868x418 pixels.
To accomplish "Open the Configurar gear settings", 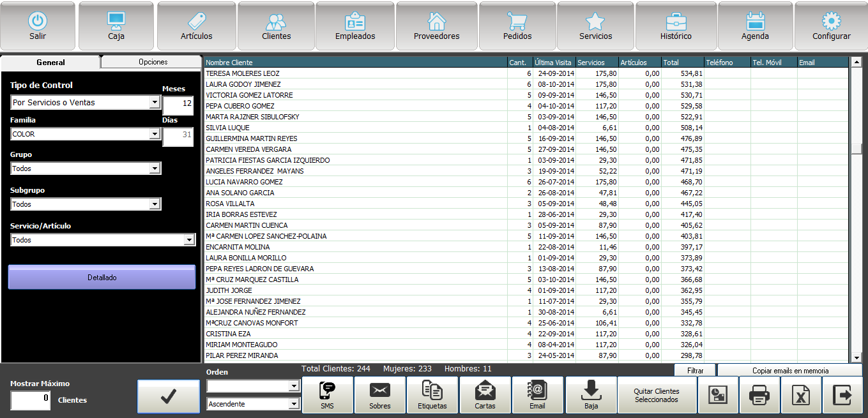I will [x=831, y=26].
